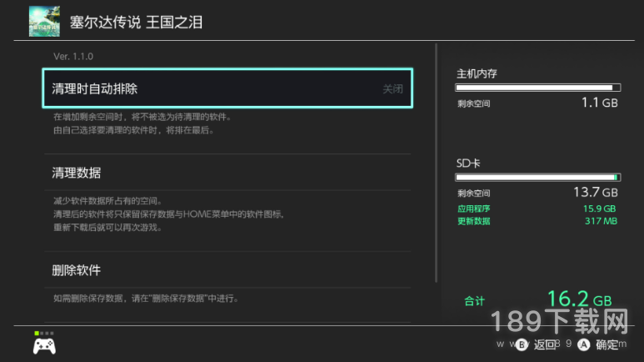Tap the B button 返回 prompt
The width and height of the screenshot is (644, 362).
coord(537,344)
